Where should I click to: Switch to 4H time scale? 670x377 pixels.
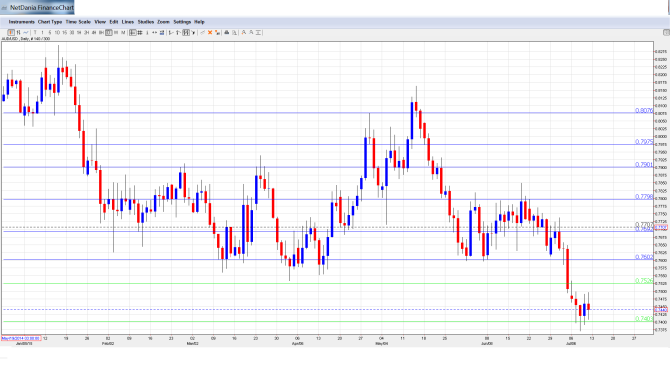click(x=94, y=32)
